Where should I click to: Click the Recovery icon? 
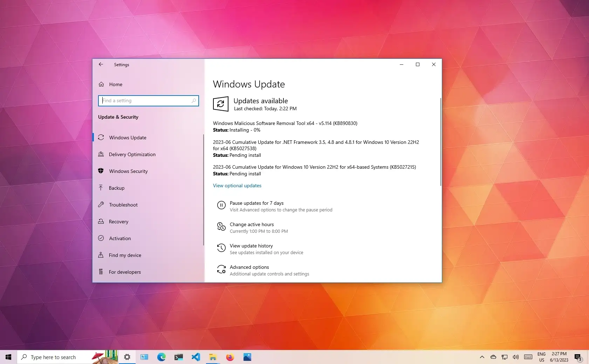tap(101, 222)
